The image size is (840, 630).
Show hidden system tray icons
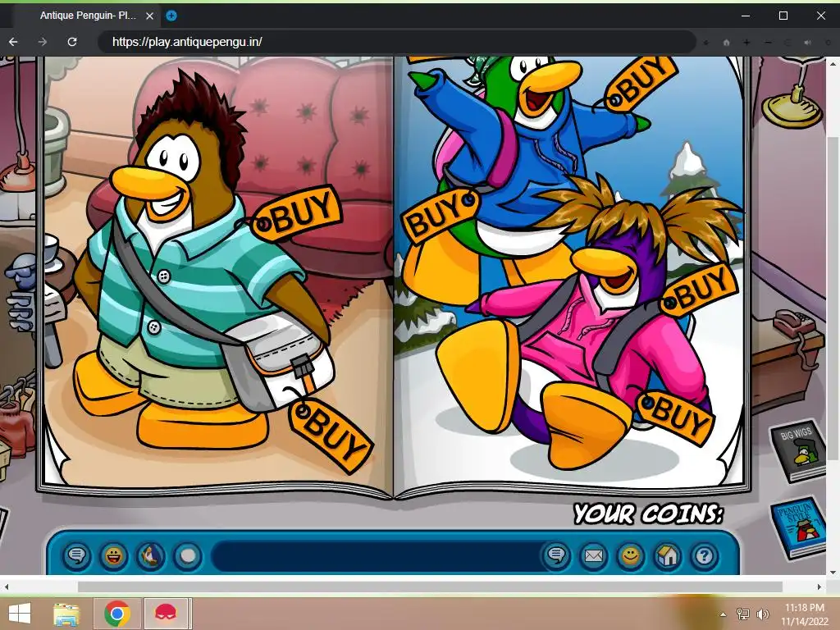(723, 614)
